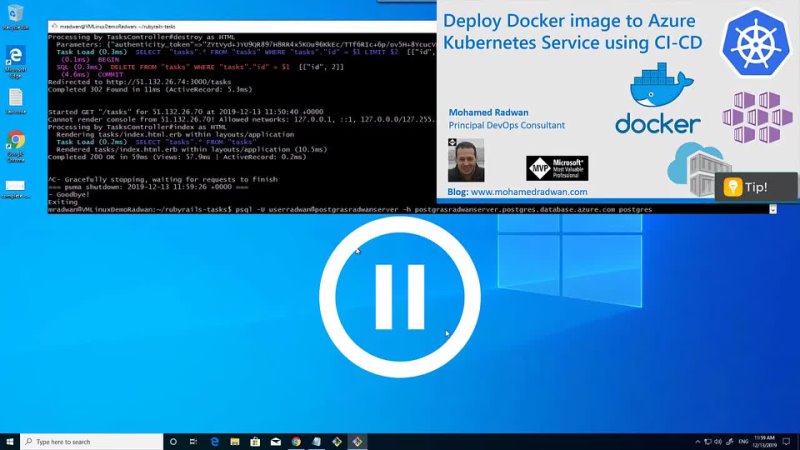This screenshot has width=800, height=450.
Task: Click the 'Processing by TasksController#destroy' line
Action: point(141,37)
